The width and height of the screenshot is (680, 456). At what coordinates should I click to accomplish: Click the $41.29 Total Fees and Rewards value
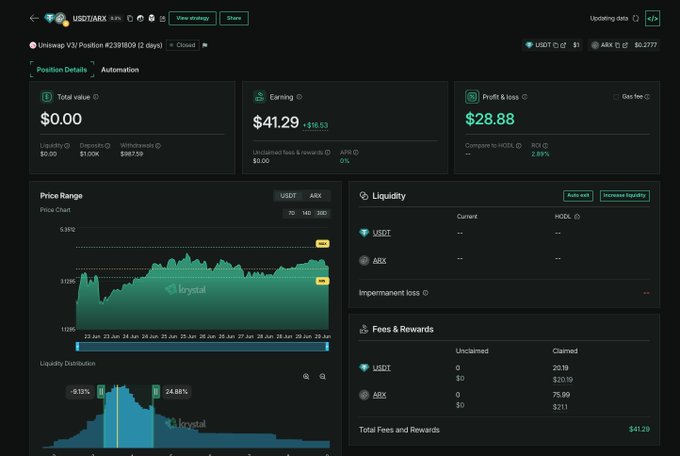coord(639,429)
